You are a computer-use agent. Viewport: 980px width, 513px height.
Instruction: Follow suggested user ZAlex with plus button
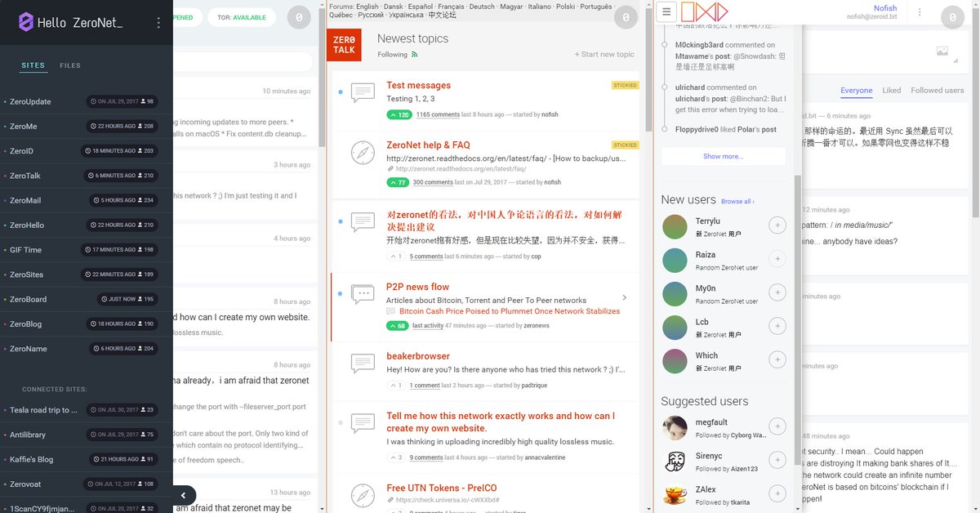[x=777, y=493]
